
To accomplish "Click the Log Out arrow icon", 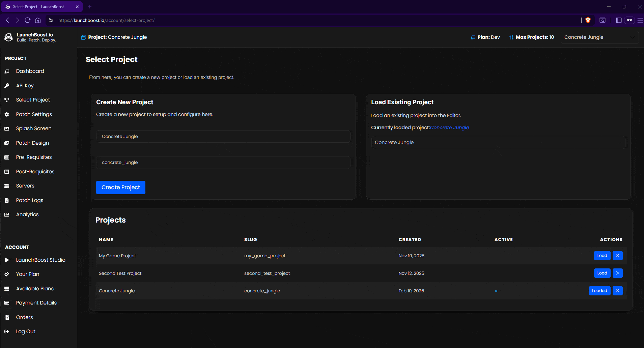I will (7, 331).
